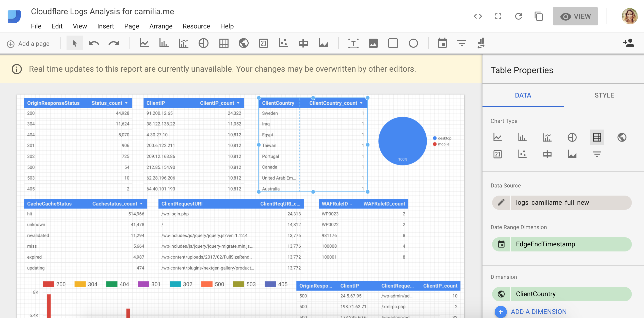Image resolution: width=644 pixels, height=318 pixels.
Task: Choose bar chart type in properties panel
Action: [x=522, y=137]
